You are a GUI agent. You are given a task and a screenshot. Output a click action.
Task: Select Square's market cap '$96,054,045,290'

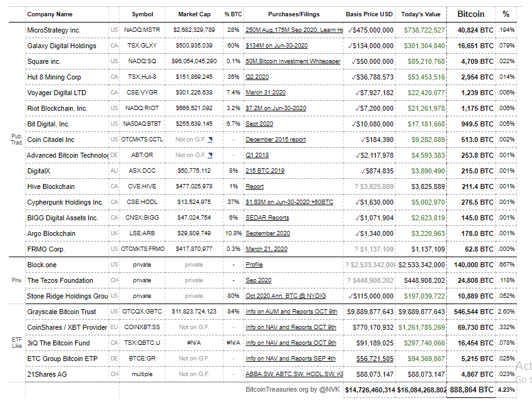tap(194, 61)
